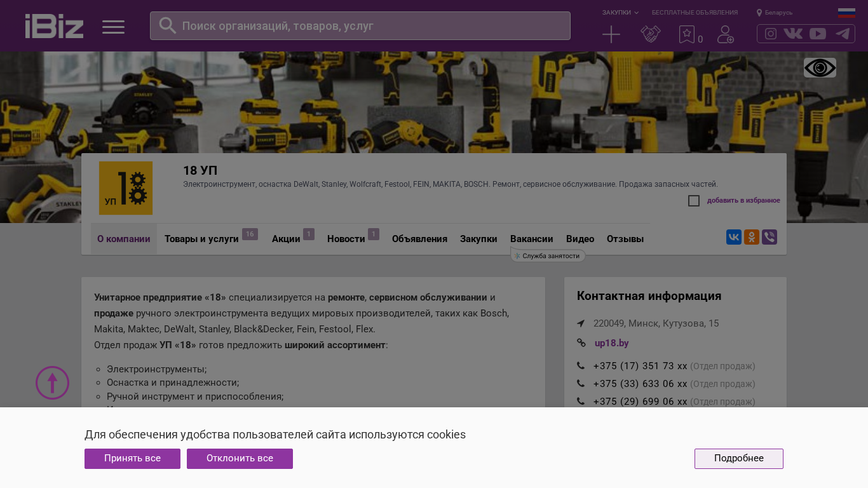Screen dimensions: 868x488
Task: Open the favorites bookmark star icon
Action: pos(687,34)
